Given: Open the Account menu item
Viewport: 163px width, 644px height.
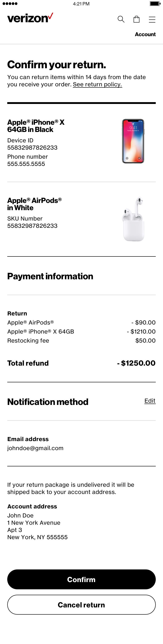Looking at the screenshot, I should point(145,34).
